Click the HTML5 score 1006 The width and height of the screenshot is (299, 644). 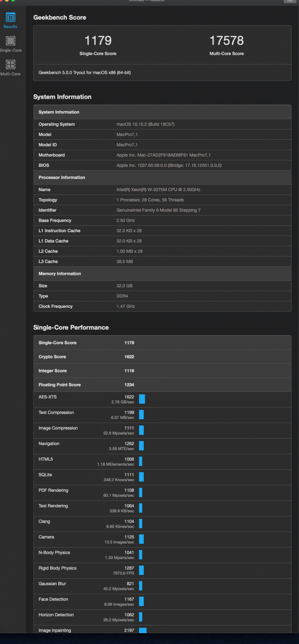coord(129,459)
